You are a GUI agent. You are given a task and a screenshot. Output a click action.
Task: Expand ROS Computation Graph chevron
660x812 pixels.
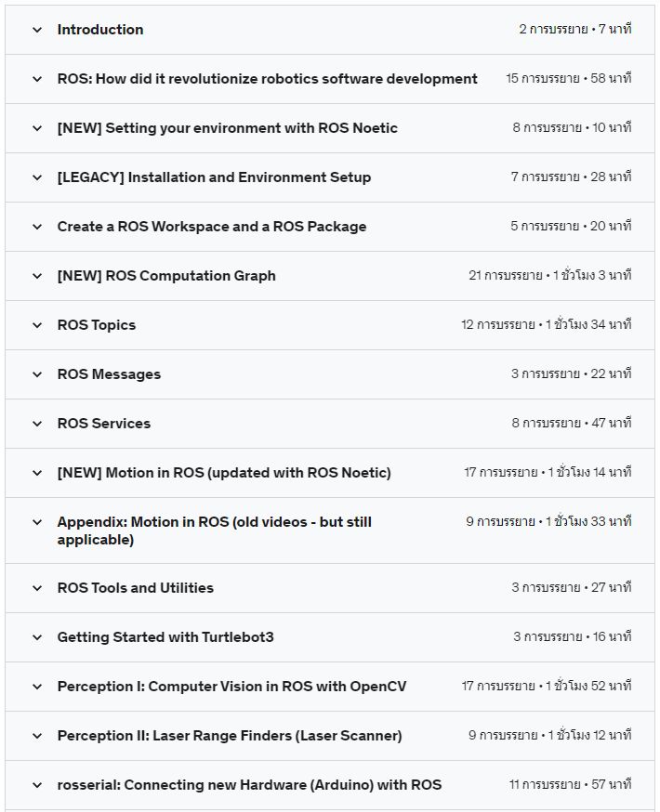[x=37, y=276]
